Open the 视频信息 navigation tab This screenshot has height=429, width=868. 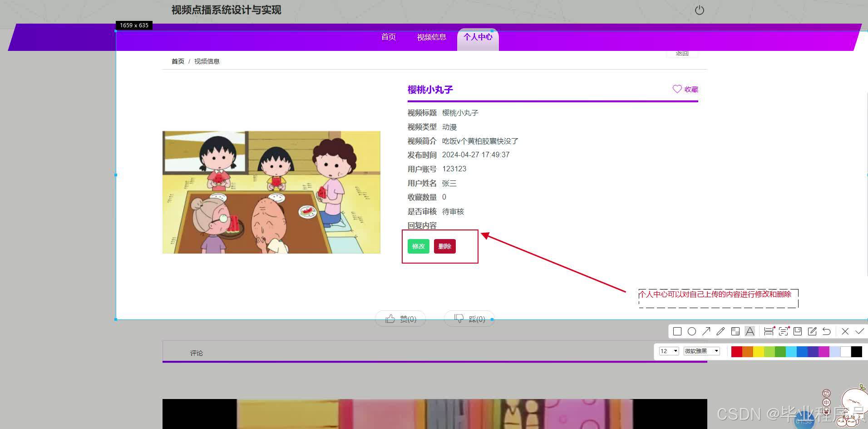click(431, 37)
